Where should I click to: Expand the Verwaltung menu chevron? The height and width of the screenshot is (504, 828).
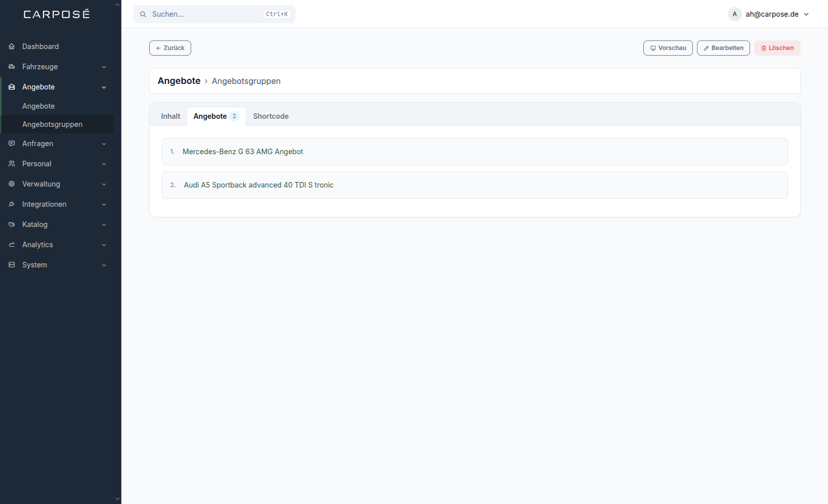point(104,184)
